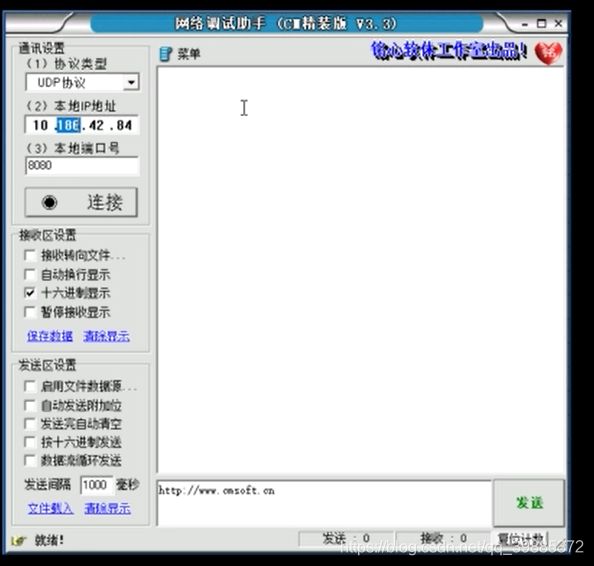Toggle 自动换行显示 checkbox

tap(30, 274)
